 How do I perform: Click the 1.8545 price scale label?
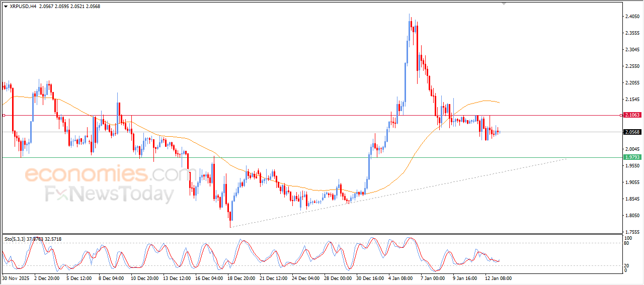[632, 199]
